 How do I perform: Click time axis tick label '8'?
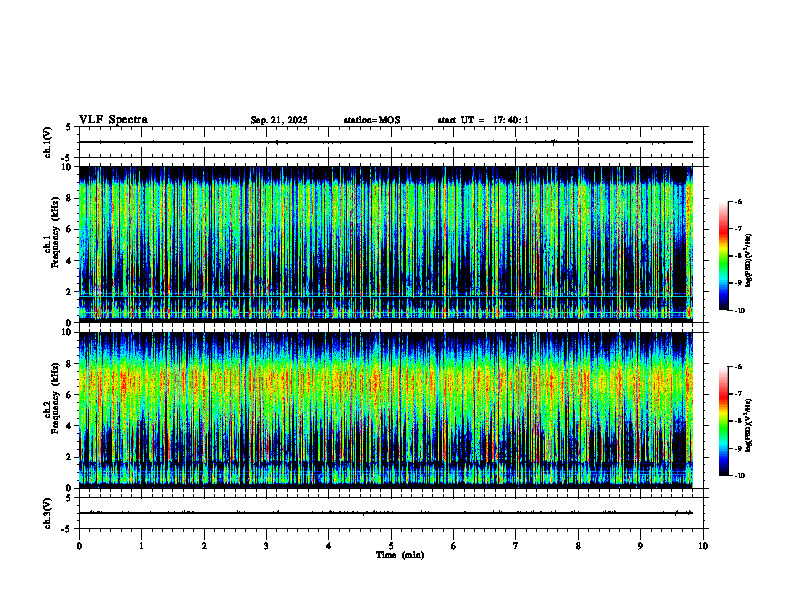click(x=578, y=546)
